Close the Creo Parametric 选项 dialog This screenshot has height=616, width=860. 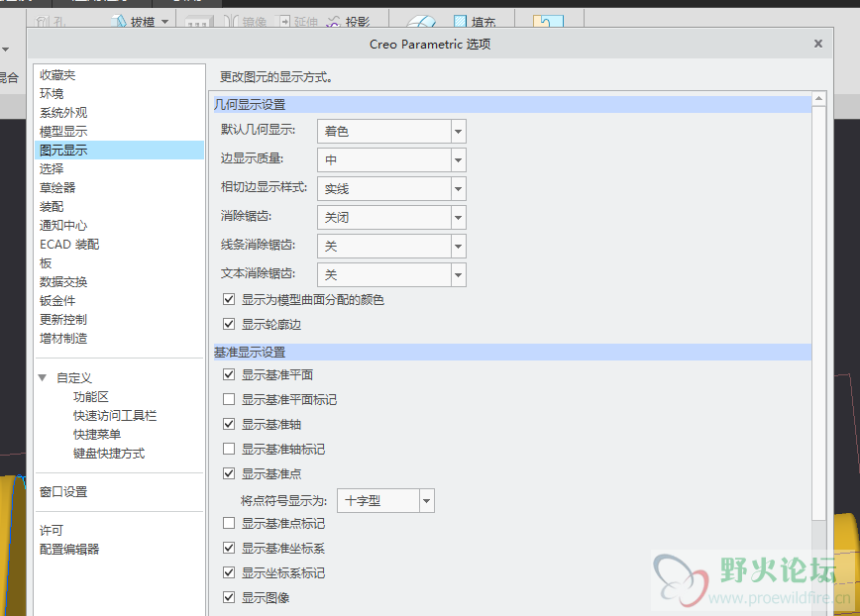pyautogui.click(x=817, y=44)
